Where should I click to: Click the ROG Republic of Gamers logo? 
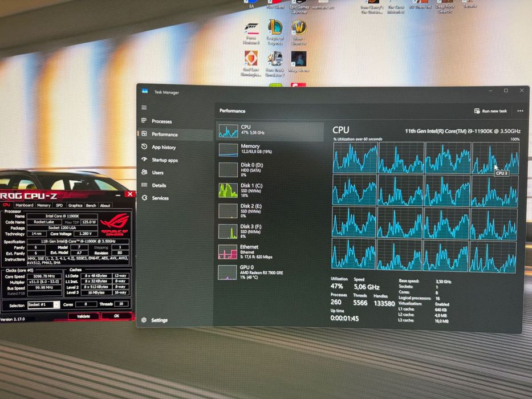pyautogui.click(x=115, y=224)
